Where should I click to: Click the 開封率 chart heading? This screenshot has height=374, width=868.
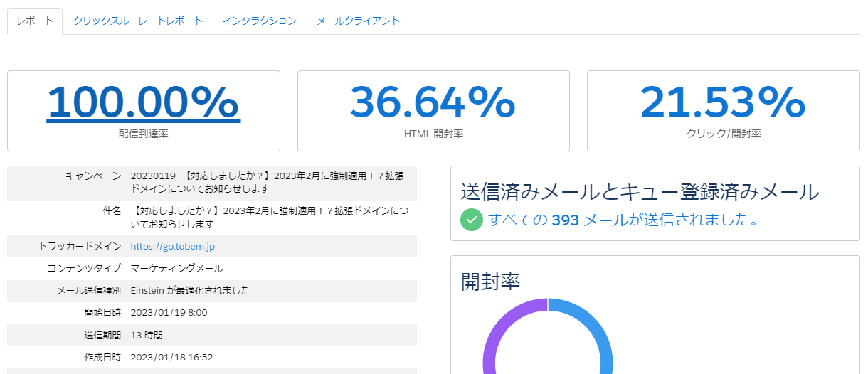coord(490,281)
